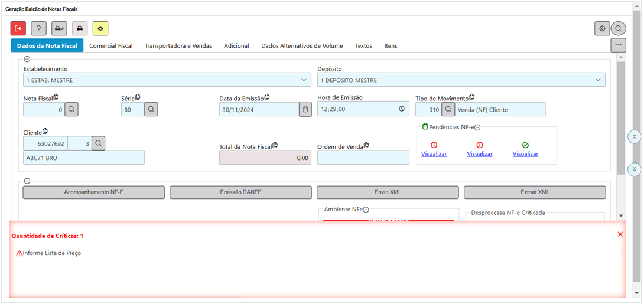Click the Emissão DANFE button
The width and height of the screenshot is (644, 304).
click(240, 192)
